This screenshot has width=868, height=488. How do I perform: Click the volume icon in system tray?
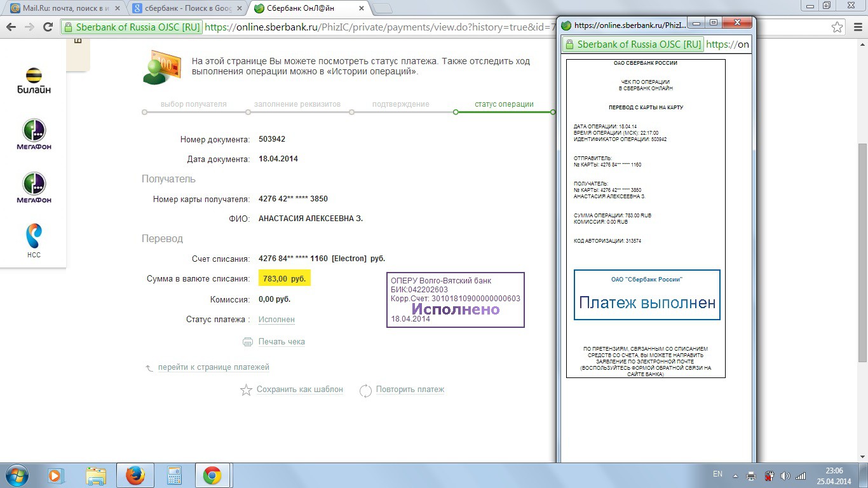[x=785, y=475]
